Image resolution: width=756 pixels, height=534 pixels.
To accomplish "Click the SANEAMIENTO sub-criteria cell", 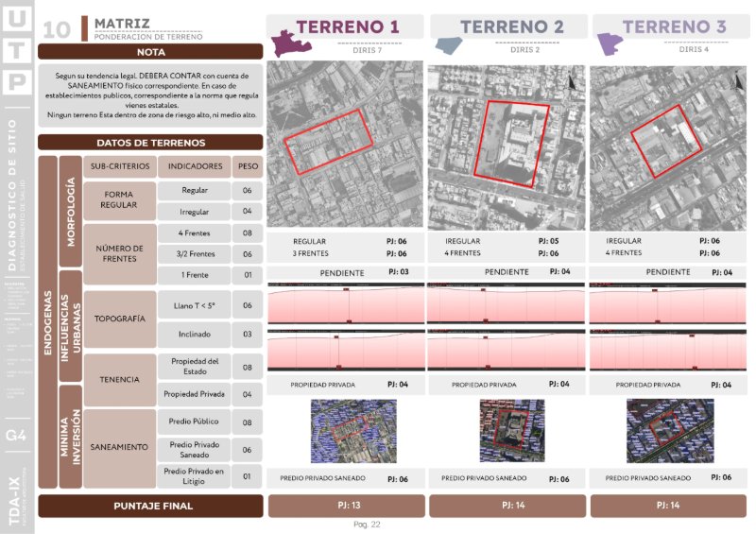I will pyautogui.click(x=119, y=448).
